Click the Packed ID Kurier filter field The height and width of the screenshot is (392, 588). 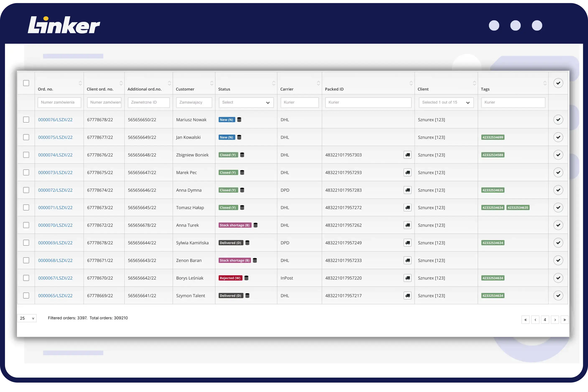click(368, 102)
